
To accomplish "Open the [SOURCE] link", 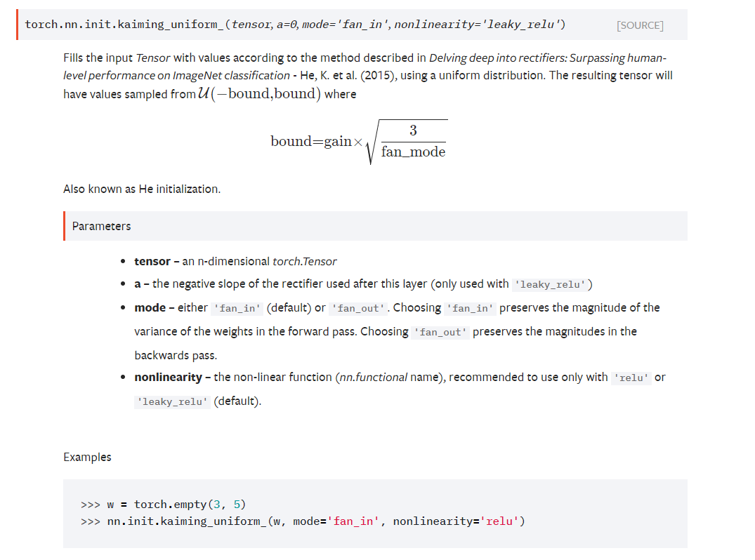I will (x=639, y=25).
